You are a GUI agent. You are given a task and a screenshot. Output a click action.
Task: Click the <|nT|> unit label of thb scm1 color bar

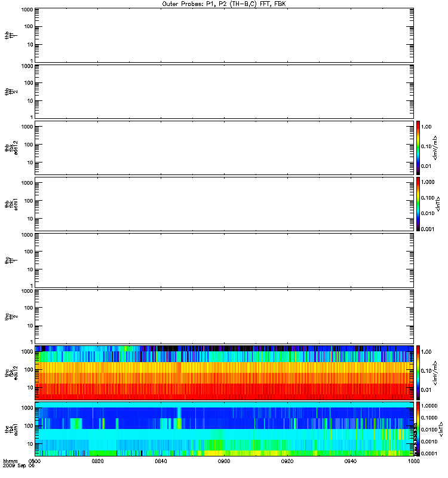coord(438,204)
